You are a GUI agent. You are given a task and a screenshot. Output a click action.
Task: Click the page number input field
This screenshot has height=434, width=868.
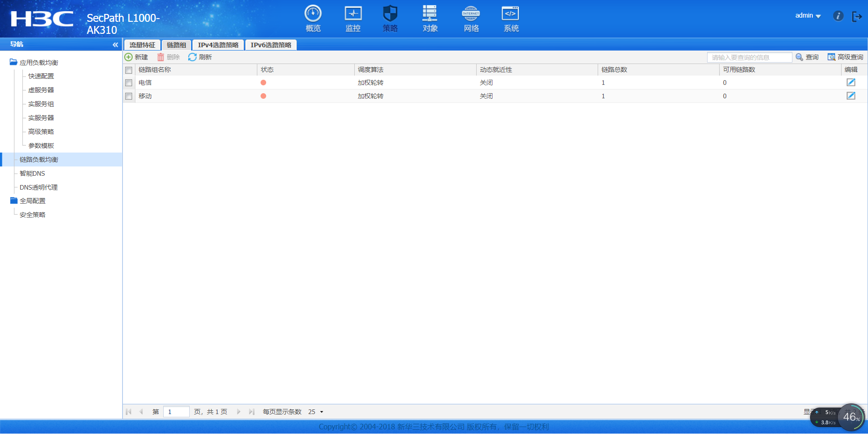coord(176,412)
